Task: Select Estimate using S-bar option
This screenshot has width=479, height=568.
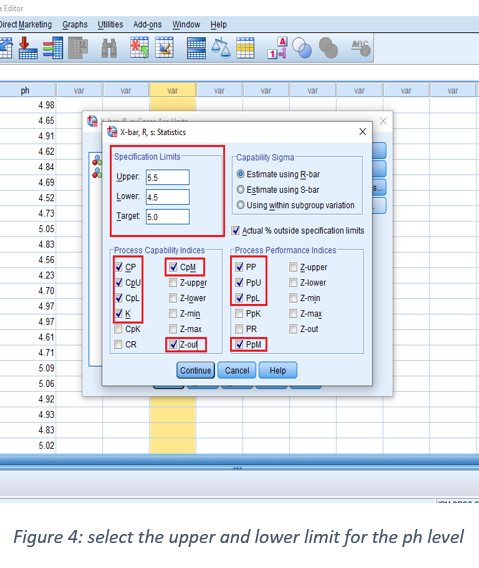Action: tap(241, 189)
